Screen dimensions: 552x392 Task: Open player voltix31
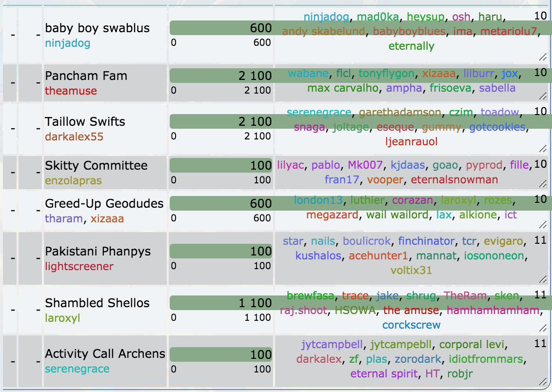(411, 271)
